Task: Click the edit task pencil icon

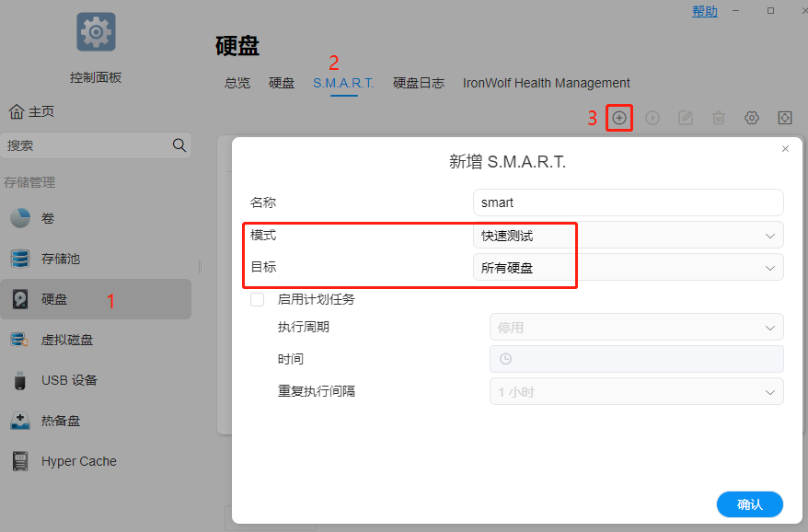Action: click(686, 118)
